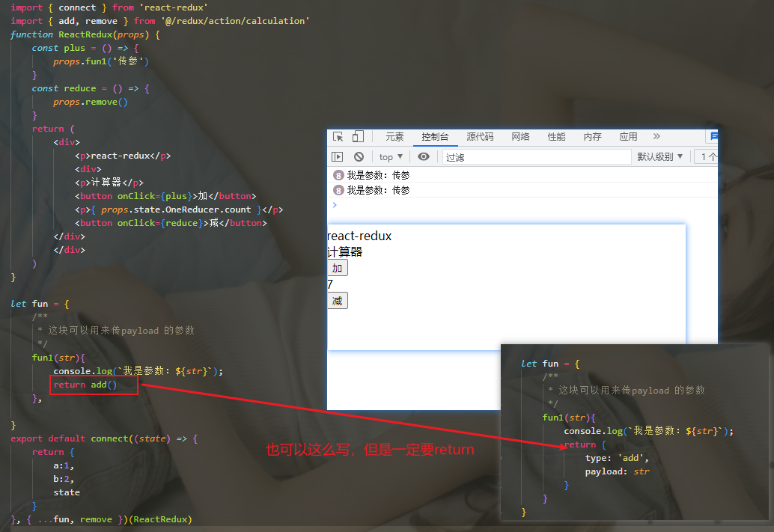Viewport: 774px width, 532px height.
Task: Open the 网络 tab
Action: click(520, 137)
